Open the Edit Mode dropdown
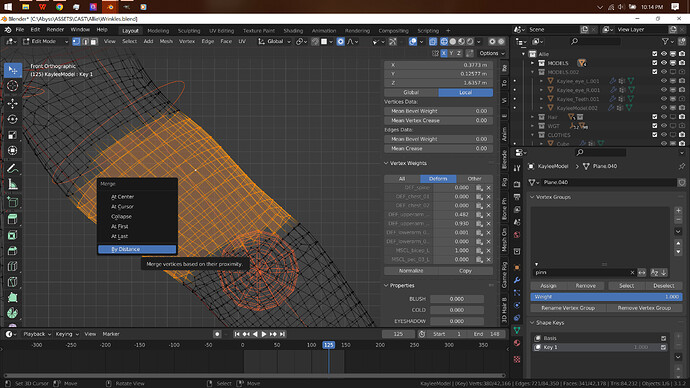Image resolution: width=690 pixels, height=388 pixels. 45,41
